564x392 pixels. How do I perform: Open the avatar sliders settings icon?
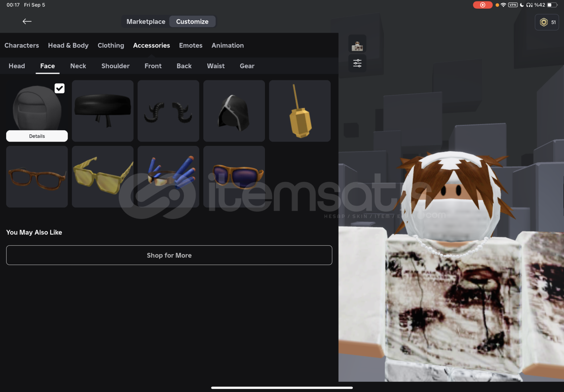click(x=357, y=63)
